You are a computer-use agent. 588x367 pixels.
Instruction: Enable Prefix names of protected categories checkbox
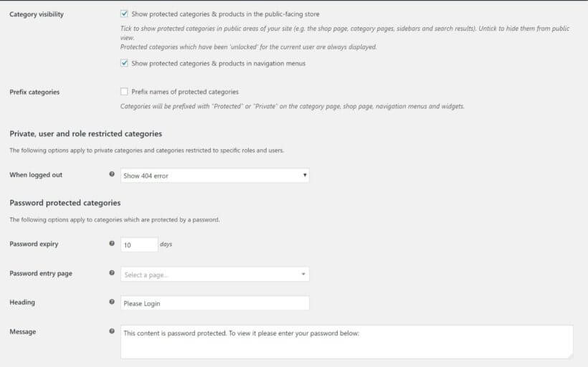pyautogui.click(x=125, y=92)
